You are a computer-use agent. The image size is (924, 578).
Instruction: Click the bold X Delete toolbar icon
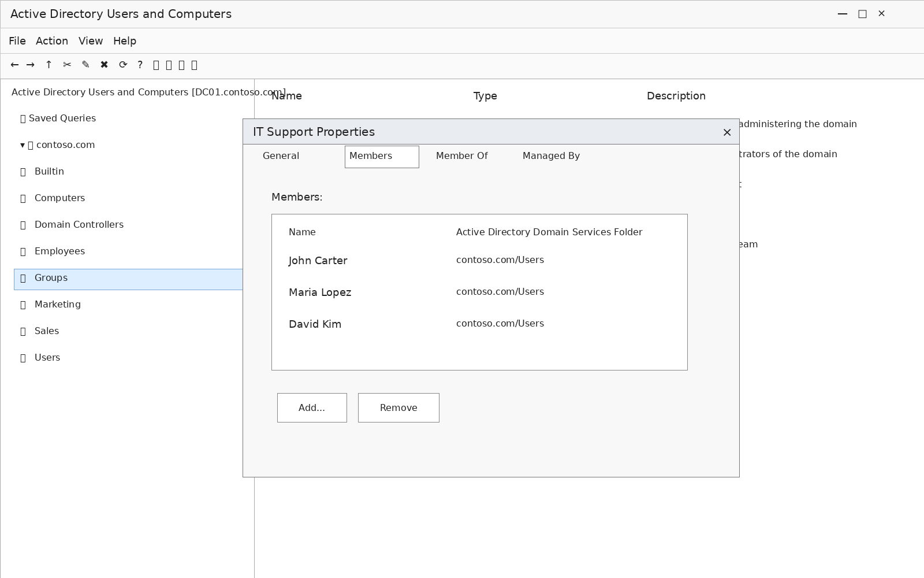coord(104,65)
